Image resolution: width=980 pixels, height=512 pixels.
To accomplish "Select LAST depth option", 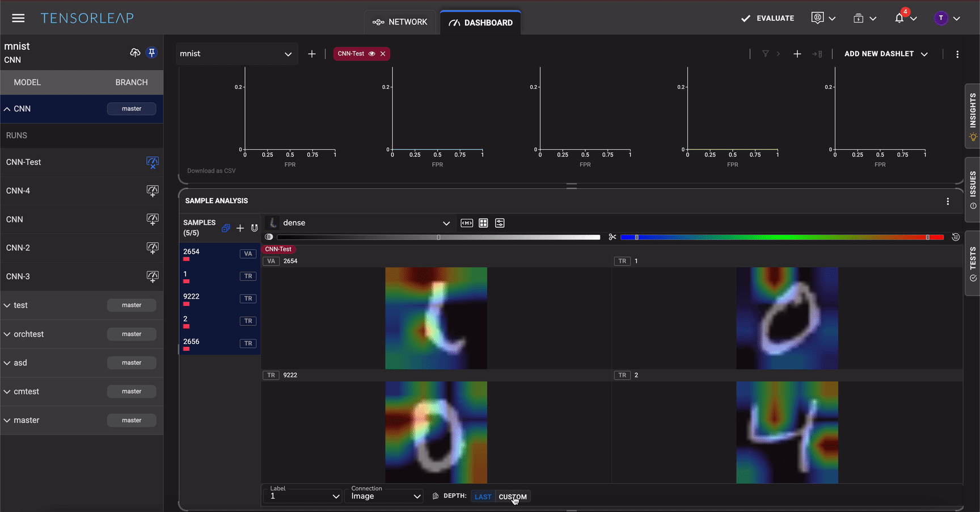I will [483, 497].
